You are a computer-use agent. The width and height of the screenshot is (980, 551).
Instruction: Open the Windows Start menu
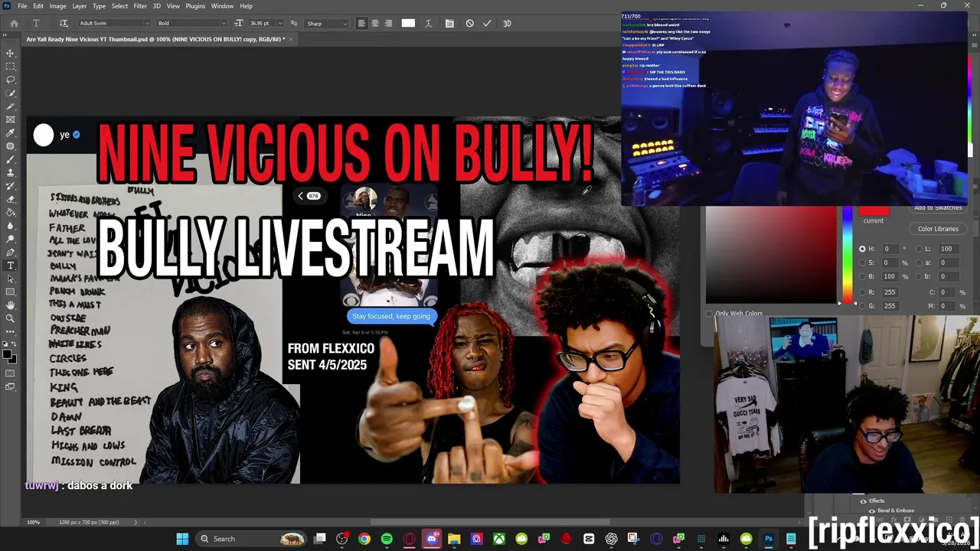(182, 539)
